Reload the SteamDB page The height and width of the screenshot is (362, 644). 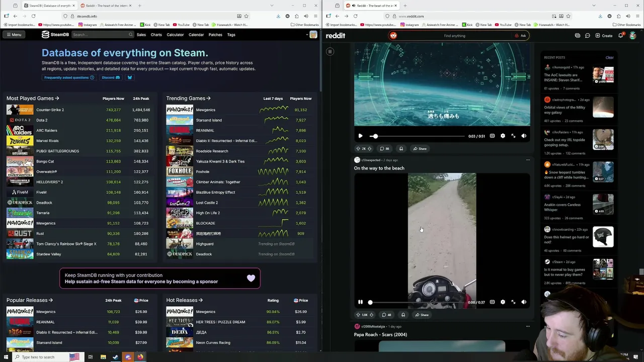pos(33,16)
